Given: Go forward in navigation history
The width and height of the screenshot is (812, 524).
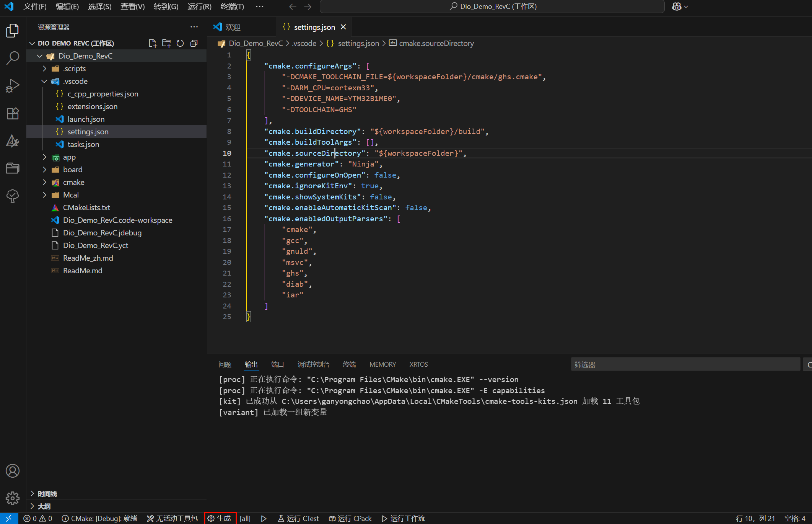Looking at the screenshot, I should pyautogui.click(x=308, y=7).
